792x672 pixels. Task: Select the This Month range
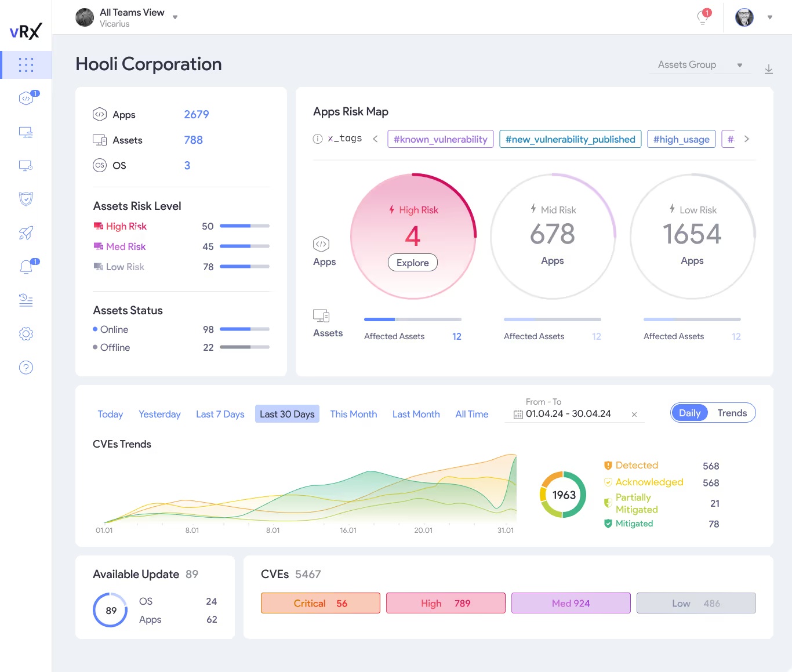click(x=354, y=414)
